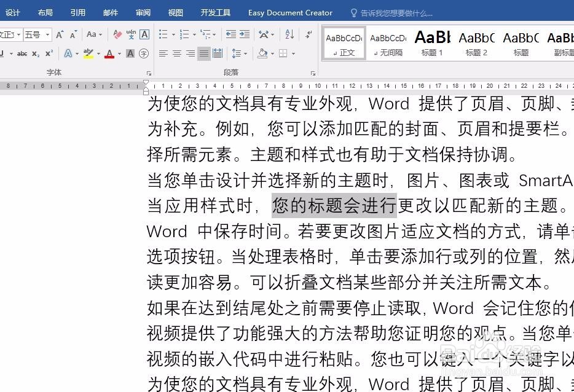
Task: Click the first-line indent marker on ruler
Action: pyautogui.click(x=146, y=83)
